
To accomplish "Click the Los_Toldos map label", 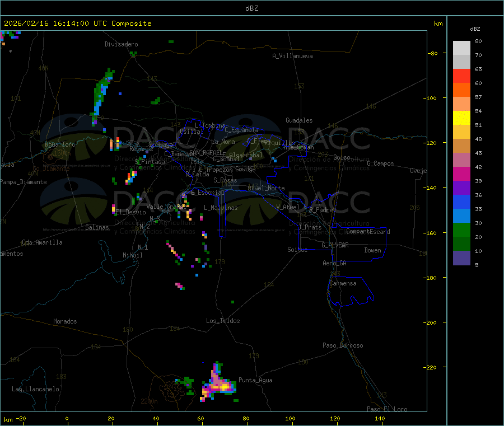I will tap(223, 321).
